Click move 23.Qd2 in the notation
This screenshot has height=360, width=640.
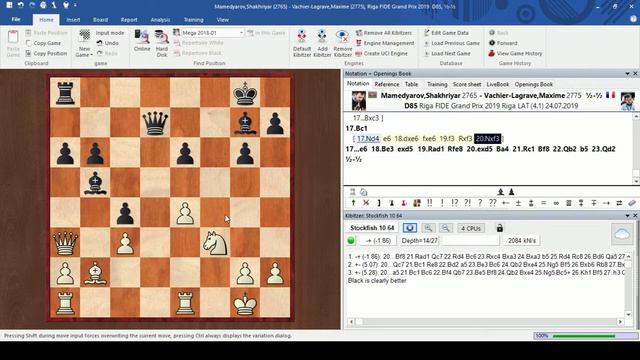tap(603, 149)
